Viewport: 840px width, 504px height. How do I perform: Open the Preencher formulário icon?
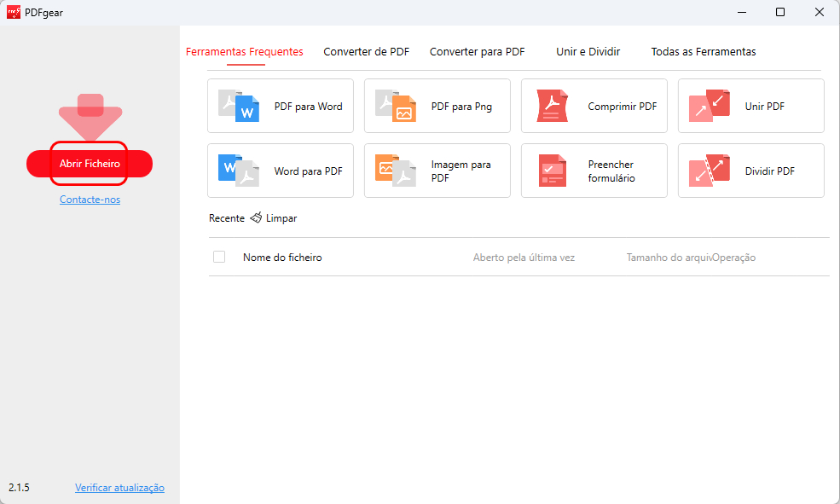[553, 171]
